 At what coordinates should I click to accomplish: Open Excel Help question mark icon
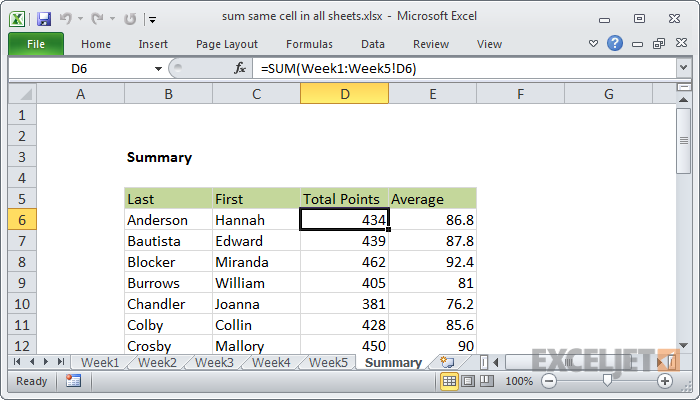pyautogui.click(x=615, y=43)
